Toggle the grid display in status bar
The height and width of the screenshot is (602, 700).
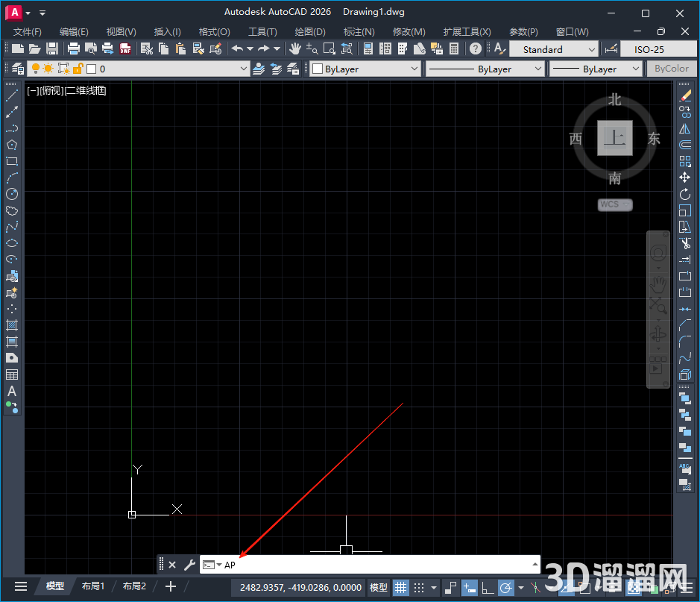[x=401, y=587]
